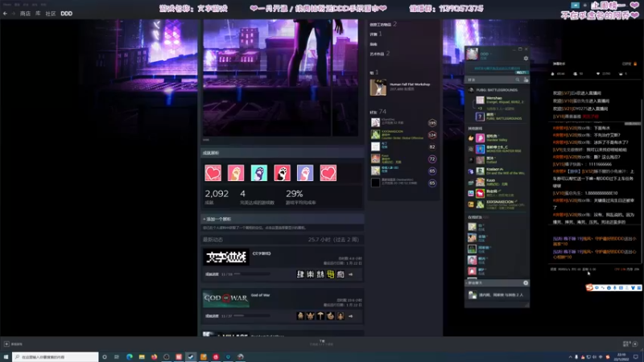
Task: Click the first 文字游戏 achievement icon
Action: point(300,274)
